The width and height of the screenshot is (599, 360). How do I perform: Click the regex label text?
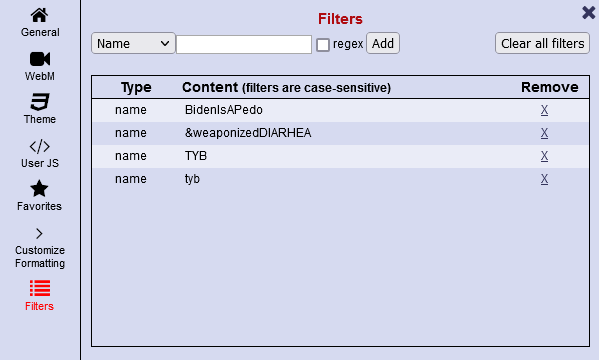coord(348,44)
